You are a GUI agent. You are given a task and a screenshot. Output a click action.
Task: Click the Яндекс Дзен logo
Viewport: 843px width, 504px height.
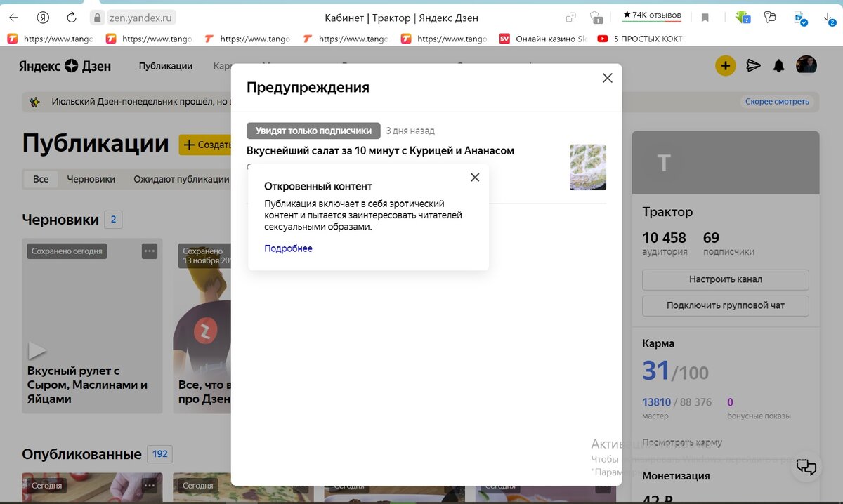(x=65, y=66)
